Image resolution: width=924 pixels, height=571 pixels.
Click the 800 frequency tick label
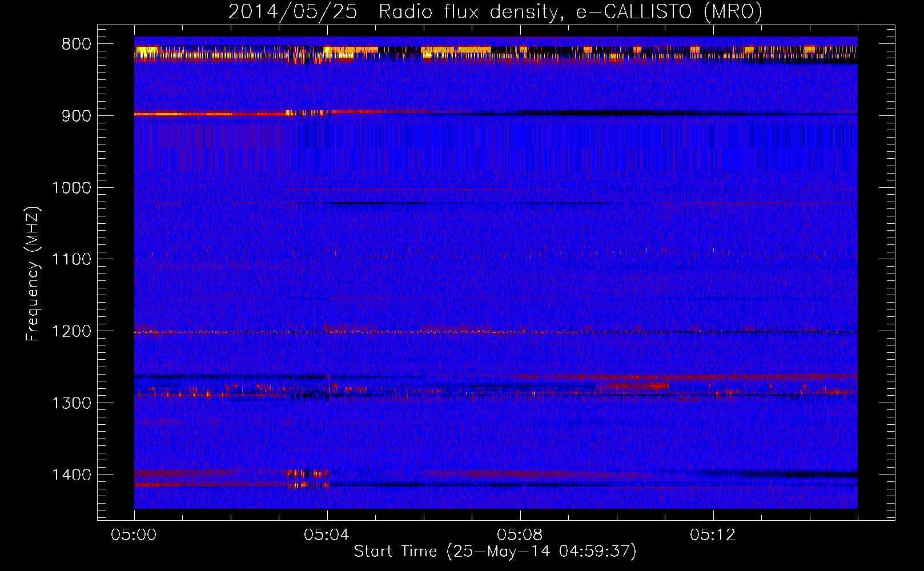click(x=76, y=45)
